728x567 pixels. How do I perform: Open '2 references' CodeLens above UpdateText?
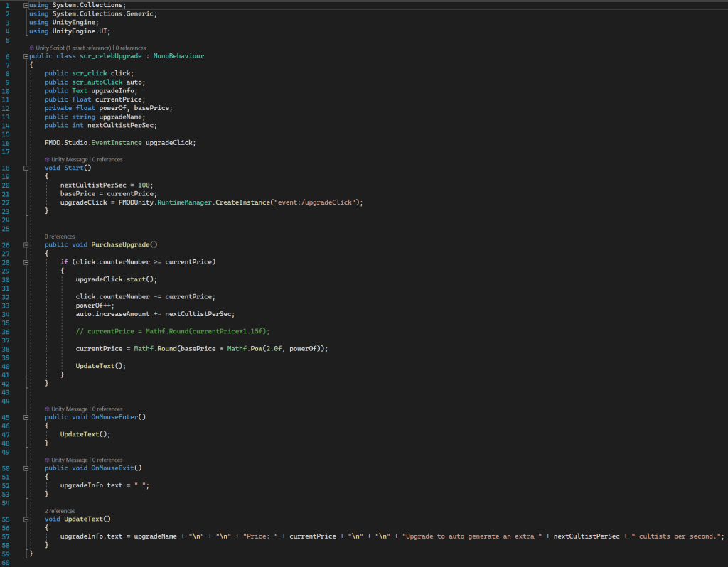[x=60, y=511]
